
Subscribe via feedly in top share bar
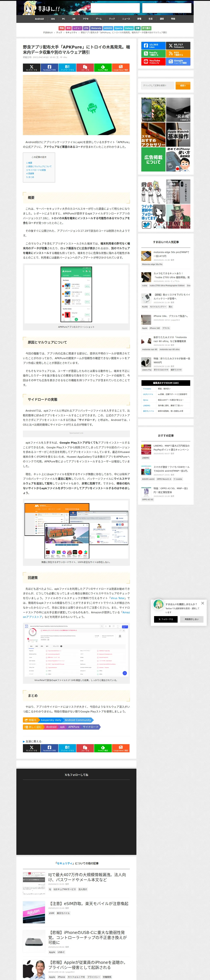click(103, 68)
